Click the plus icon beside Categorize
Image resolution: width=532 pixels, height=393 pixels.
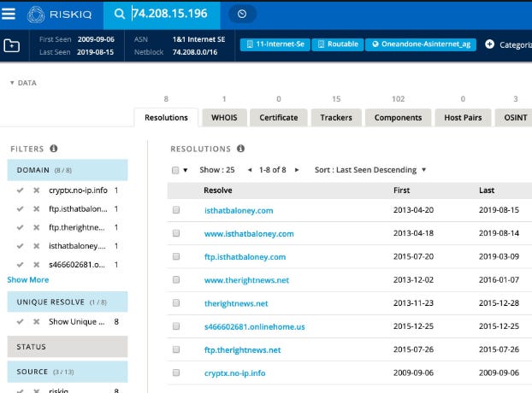(x=489, y=44)
